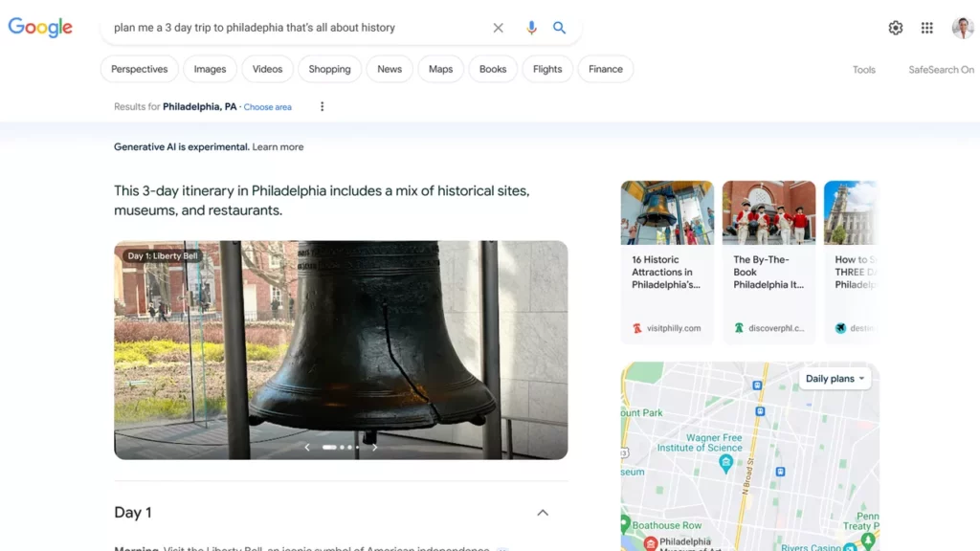
Task: Click Philadelphia Museum of Art map pin
Action: tap(651, 543)
